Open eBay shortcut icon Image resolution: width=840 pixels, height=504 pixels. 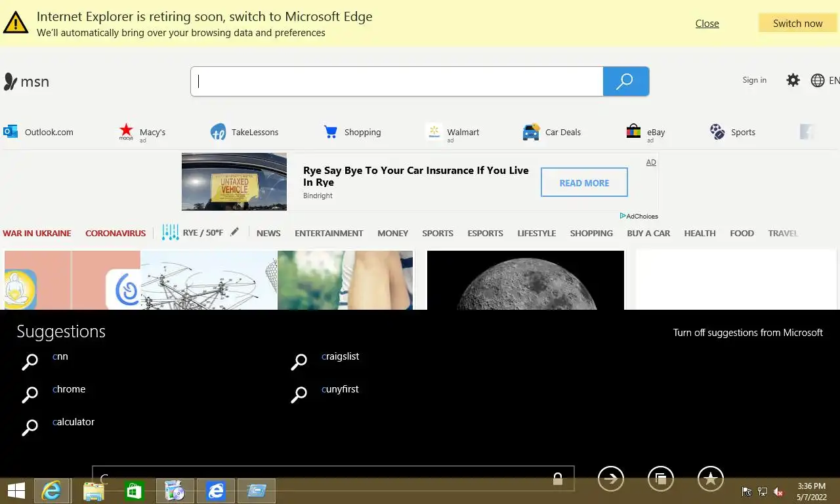[x=633, y=132]
